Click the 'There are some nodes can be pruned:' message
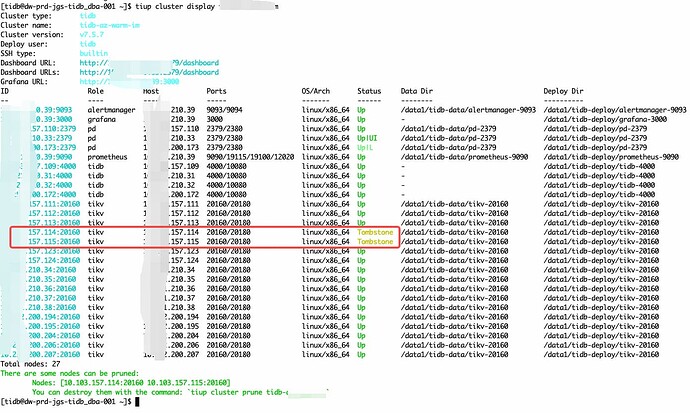 click(70, 373)
